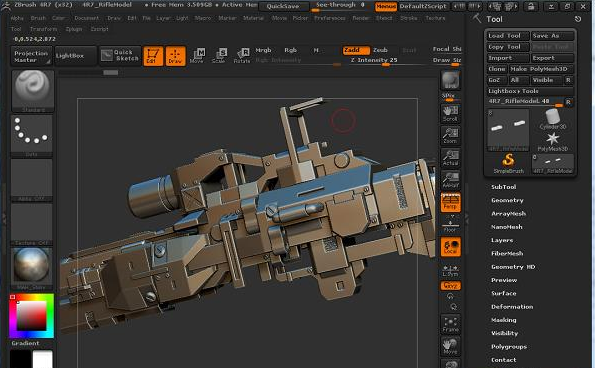Screen dimensions: 595x368
Task: Toggle Zadd sculpt mode
Action: pos(356,50)
